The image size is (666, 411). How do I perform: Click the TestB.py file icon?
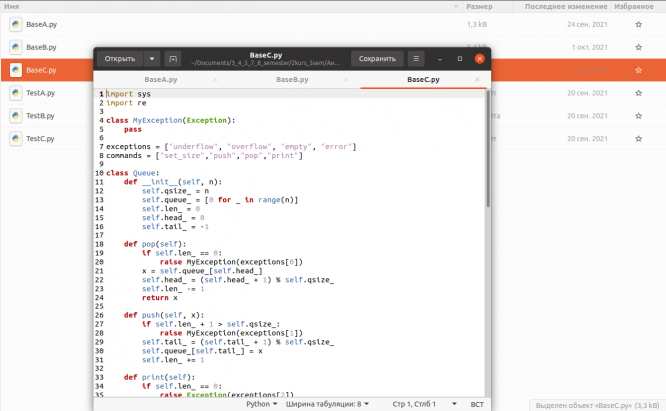point(16,116)
